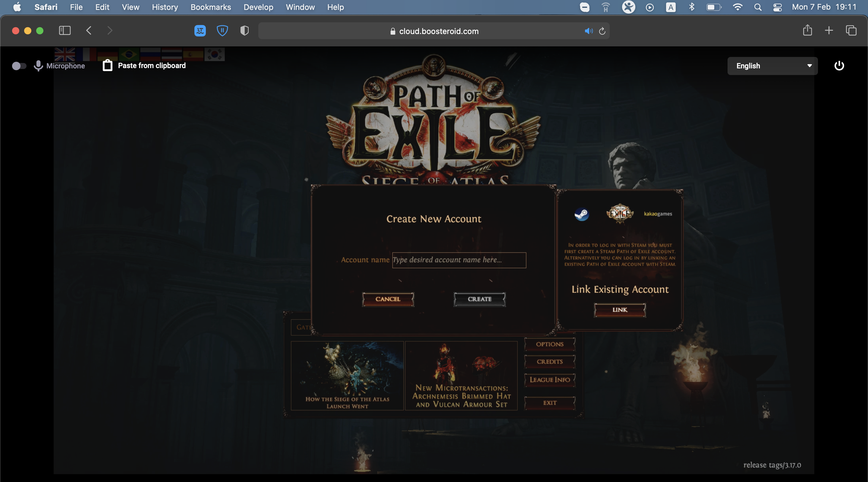The height and width of the screenshot is (482, 868).
Task: Select the Path of Exile login icon
Action: (620, 214)
